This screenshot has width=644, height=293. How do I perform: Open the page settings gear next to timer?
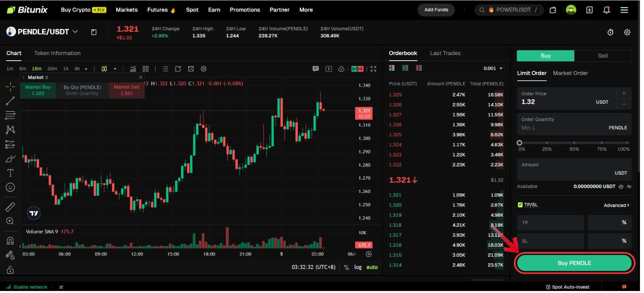coord(627,32)
